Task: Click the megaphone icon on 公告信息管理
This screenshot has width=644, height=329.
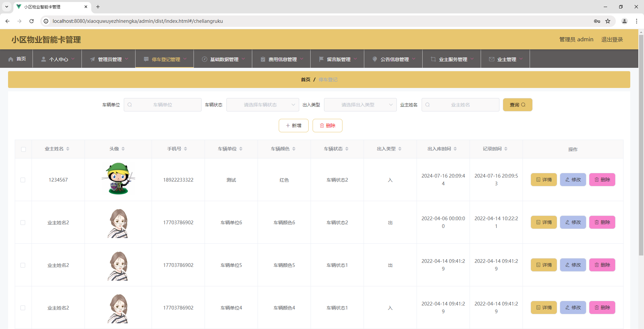Action: click(375, 59)
